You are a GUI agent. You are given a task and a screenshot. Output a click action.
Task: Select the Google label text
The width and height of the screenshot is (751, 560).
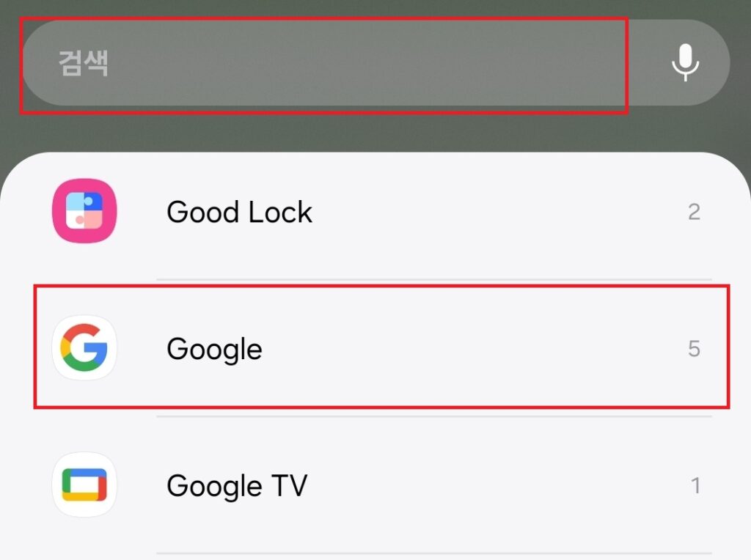215,350
